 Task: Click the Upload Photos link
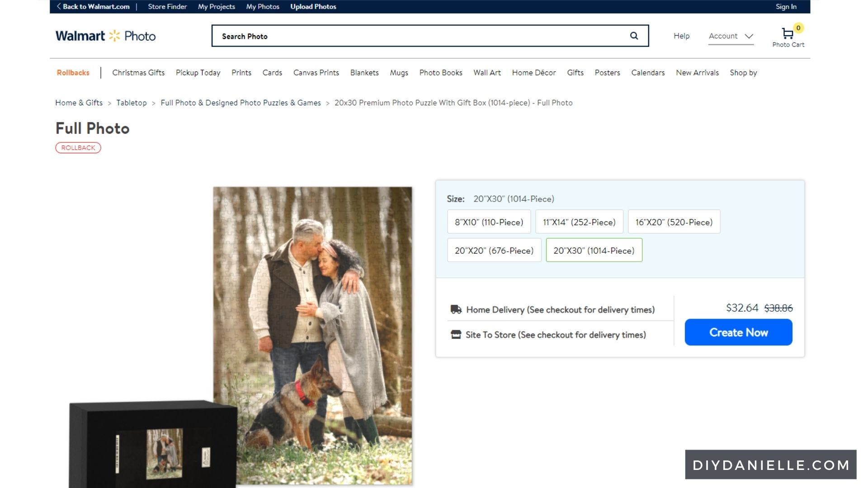click(x=313, y=6)
